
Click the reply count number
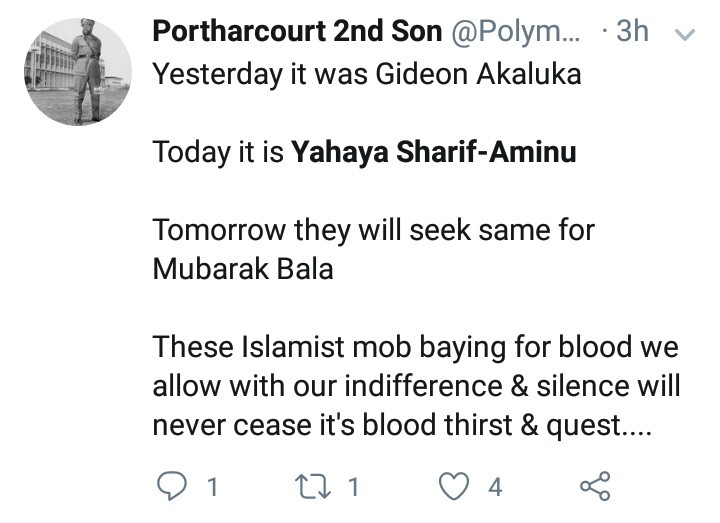pyautogui.click(x=211, y=488)
